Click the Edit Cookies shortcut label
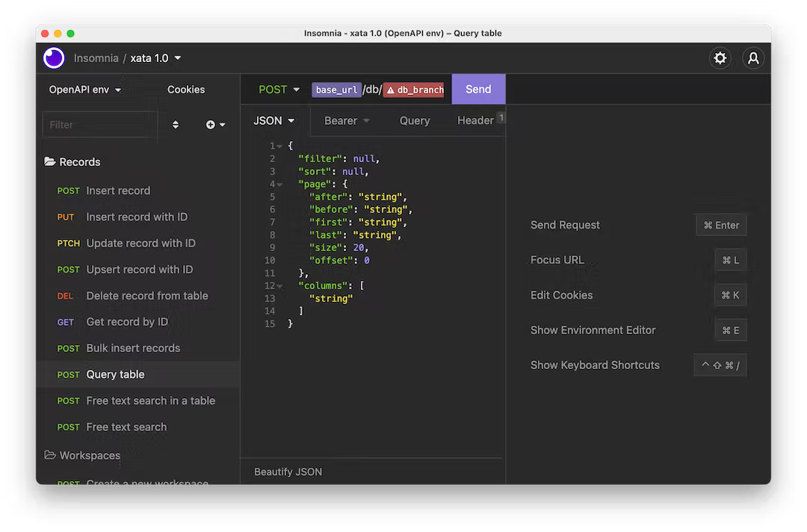Image resolution: width=807 pixels, height=532 pixels. (x=561, y=295)
